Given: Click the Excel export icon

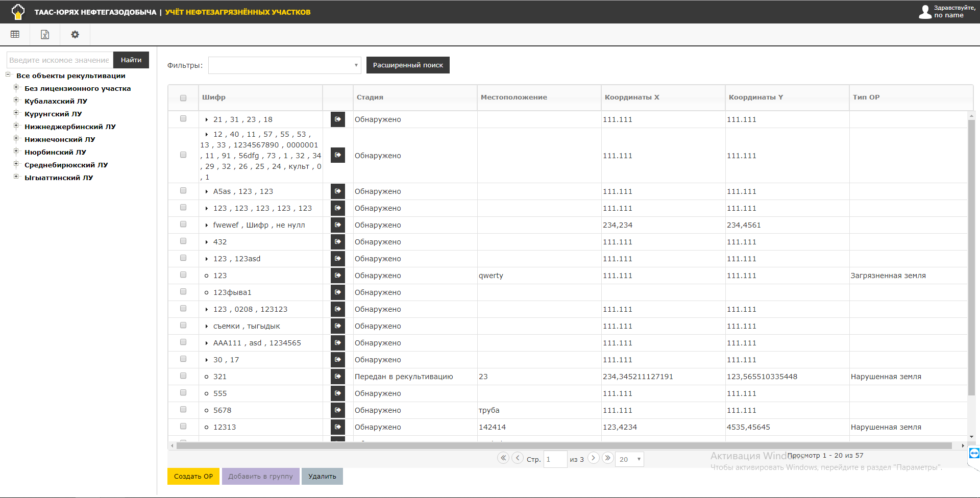Looking at the screenshot, I should click(x=45, y=34).
